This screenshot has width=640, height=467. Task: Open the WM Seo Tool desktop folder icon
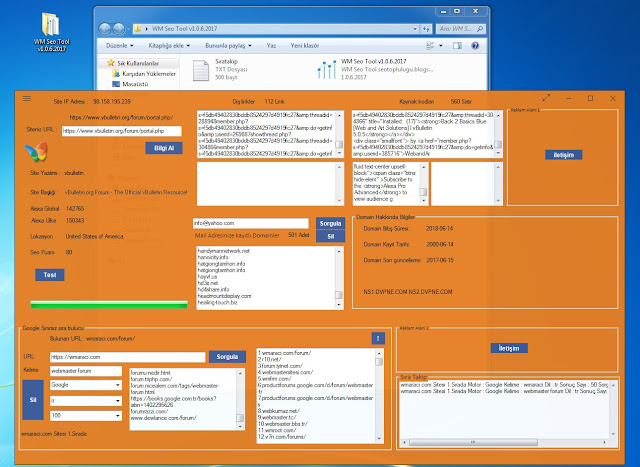click(51, 32)
